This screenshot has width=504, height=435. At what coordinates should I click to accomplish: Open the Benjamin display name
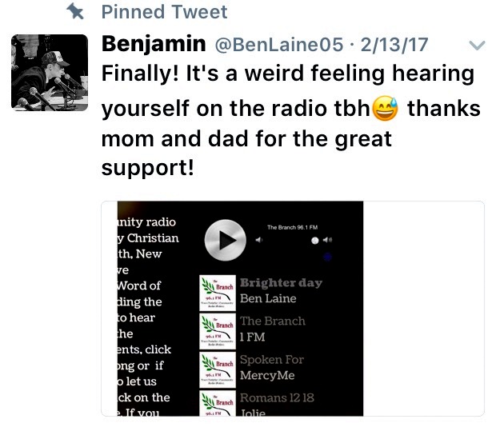(x=152, y=45)
